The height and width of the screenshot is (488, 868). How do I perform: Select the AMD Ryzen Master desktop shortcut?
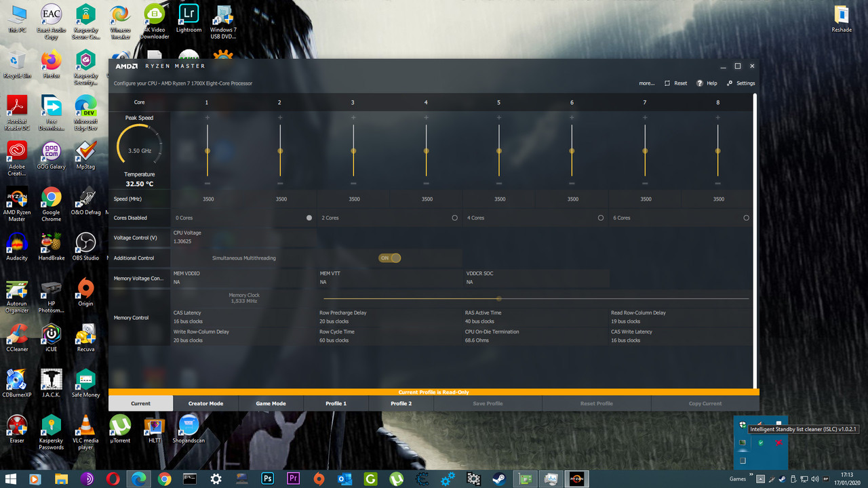pos(17,205)
